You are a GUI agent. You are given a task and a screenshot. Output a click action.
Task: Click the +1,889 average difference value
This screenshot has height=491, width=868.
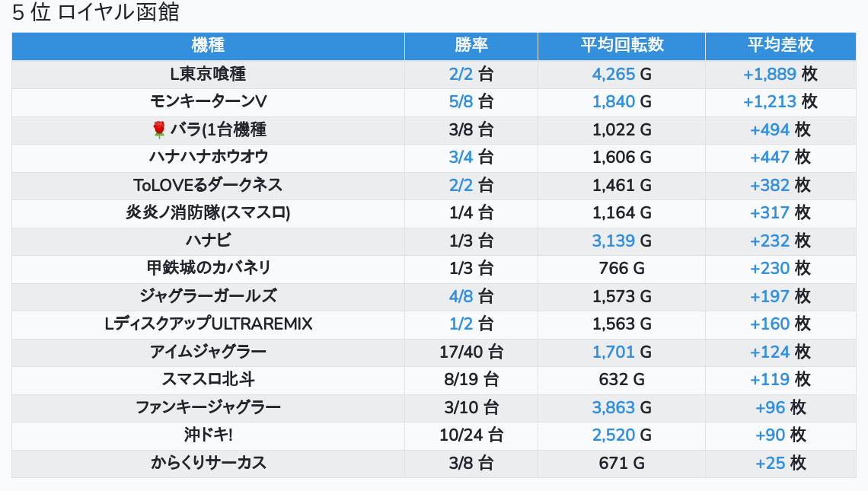coord(770,75)
